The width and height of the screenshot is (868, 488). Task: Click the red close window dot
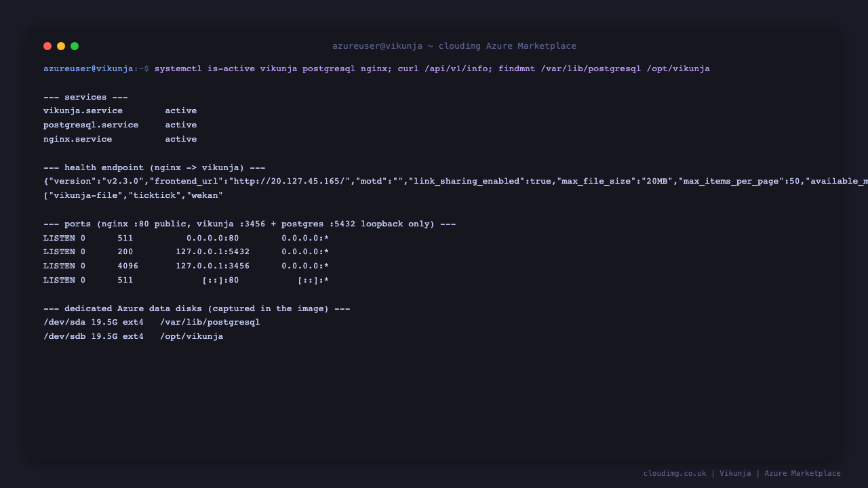tap(47, 46)
